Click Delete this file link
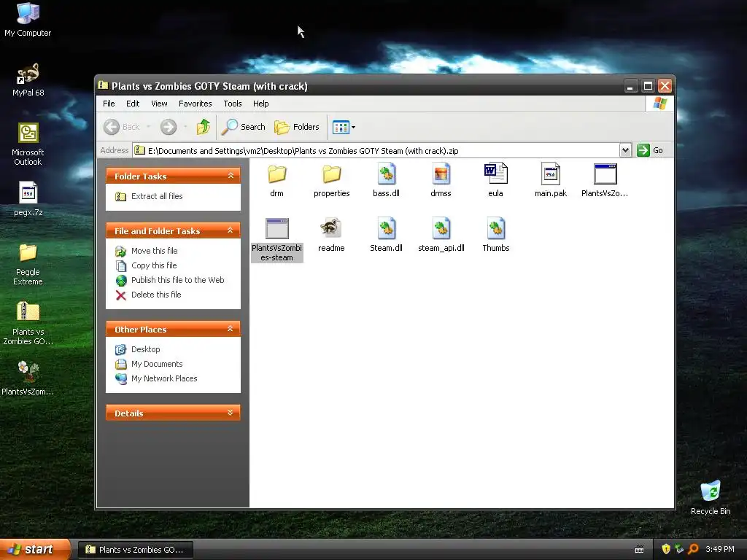The width and height of the screenshot is (747, 560). click(156, 295)
